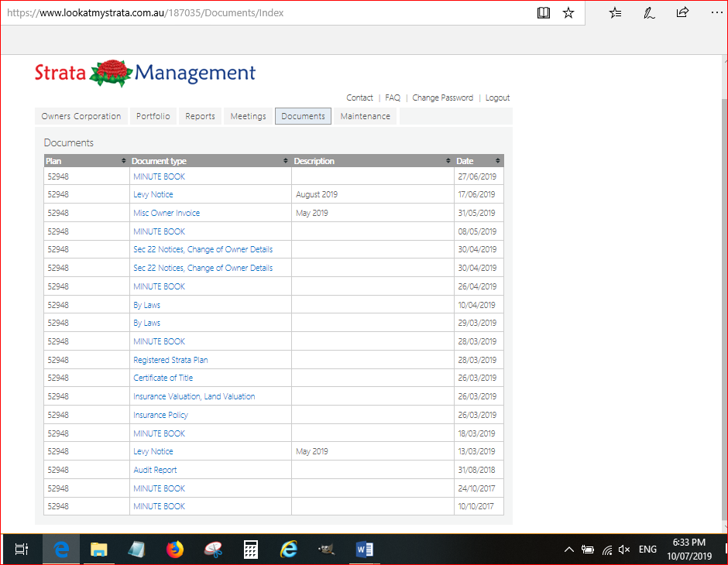Viewport: 728px width, 565px height.
Task: Open the Levy Notice for August 2019
Action: point(153,194)
